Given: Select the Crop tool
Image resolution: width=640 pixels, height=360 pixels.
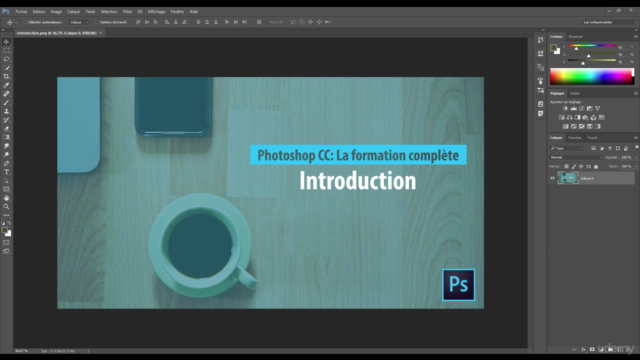Looking at the screenshot, I should 6,76.
